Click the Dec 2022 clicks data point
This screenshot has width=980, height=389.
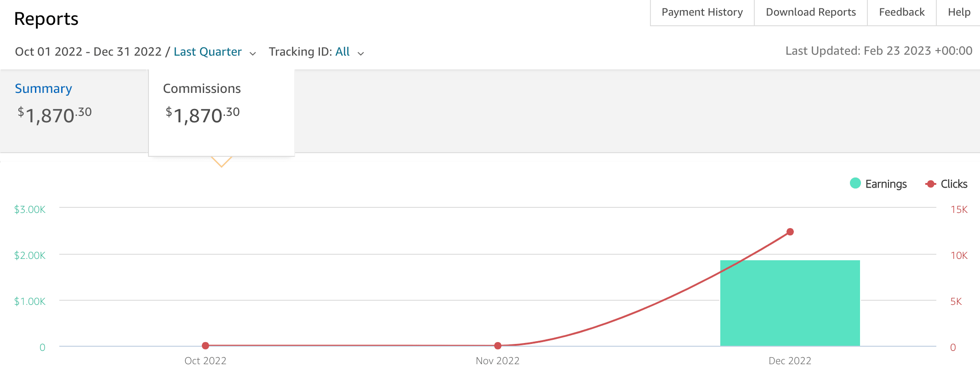point(790,232)
